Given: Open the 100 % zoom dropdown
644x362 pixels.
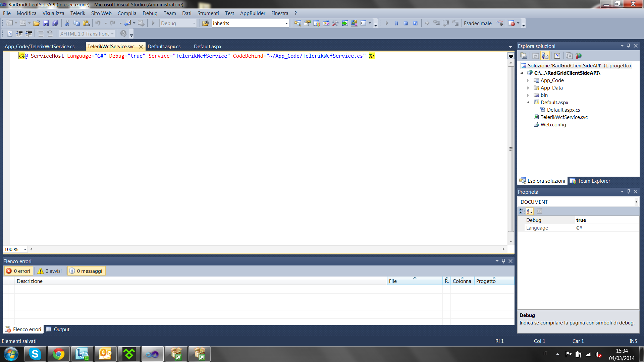Looking at the screenshot, I should [x=25, y=249].
